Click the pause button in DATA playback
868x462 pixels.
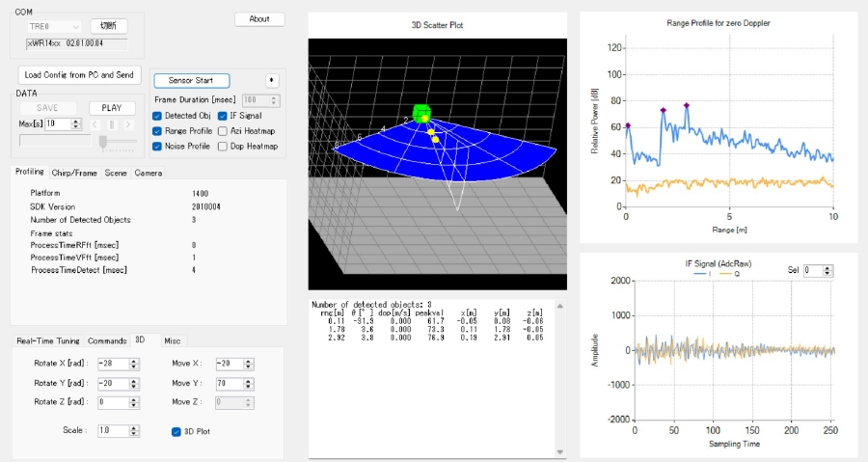point(111,124)
